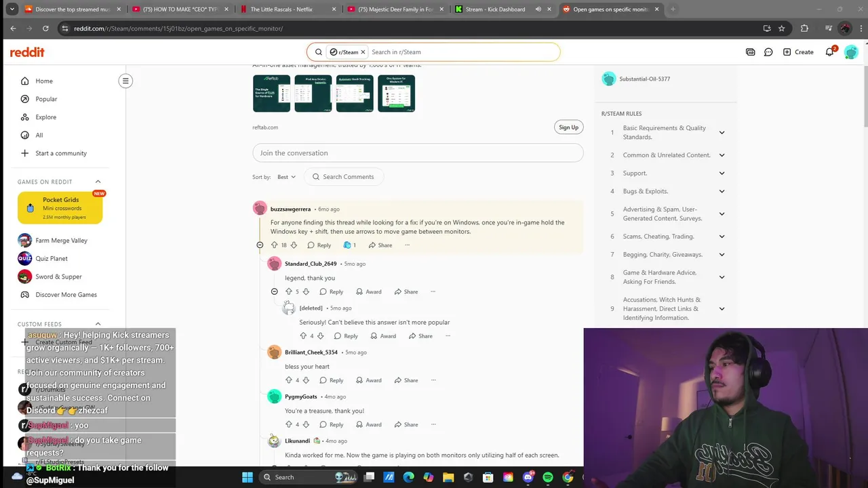The height and width of the screenshot is (488, 868).
Task: Open more options on Standard_Club_2649's comment
Action: [x=433, y=291]
